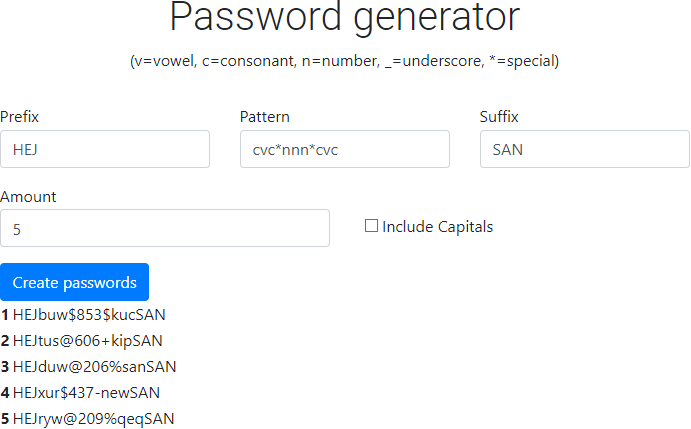This screenshot has height=429, width=691.
Task: Click the Password generator heading
Action: 345,18
